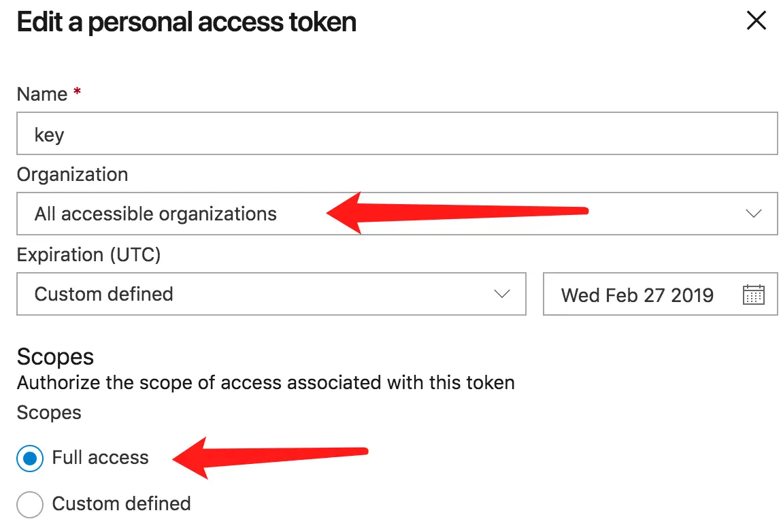This screenshot has height=532, width=781.
Task: Click the "Full access" option label
Action: point(100,458)
